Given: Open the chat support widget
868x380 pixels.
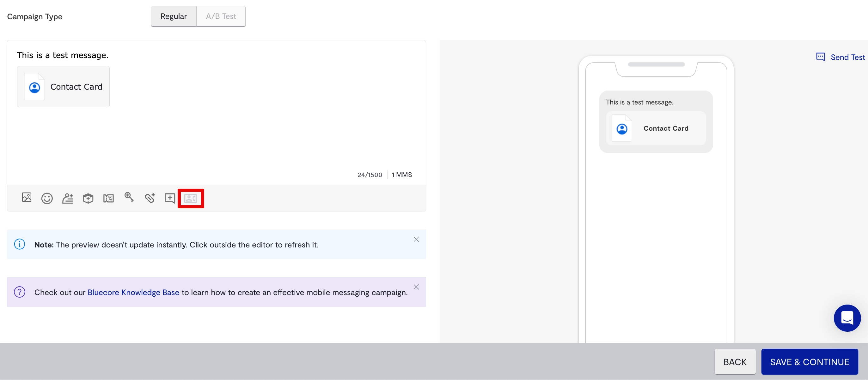Looking at the screenshot, I should coord(847,318).
